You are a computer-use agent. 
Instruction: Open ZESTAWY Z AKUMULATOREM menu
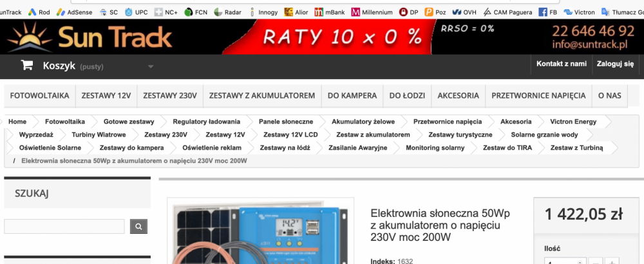point(262,96)
